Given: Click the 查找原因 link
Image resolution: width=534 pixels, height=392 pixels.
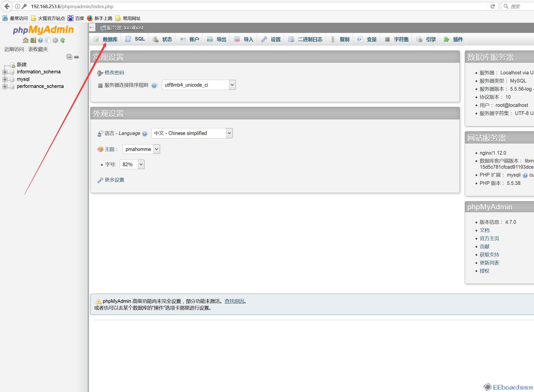Looking at the screenshot, I should click(234, 301).
